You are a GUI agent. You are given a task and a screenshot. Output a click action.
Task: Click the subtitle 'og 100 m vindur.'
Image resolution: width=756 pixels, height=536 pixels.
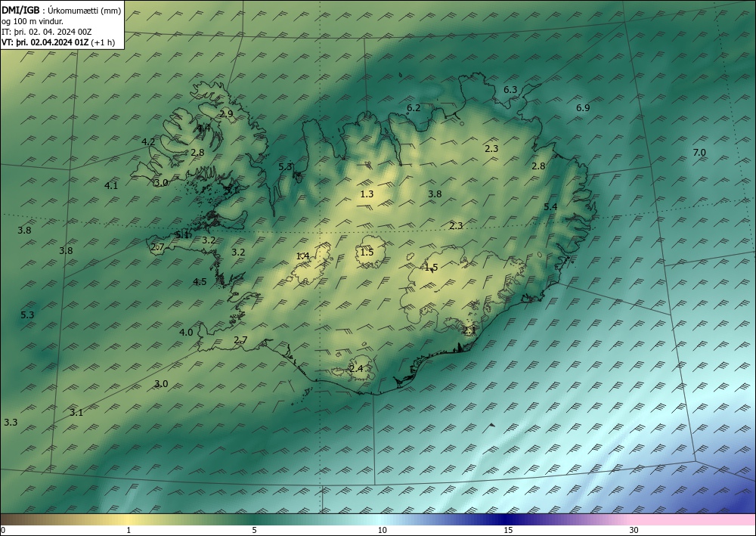(33, 21)
